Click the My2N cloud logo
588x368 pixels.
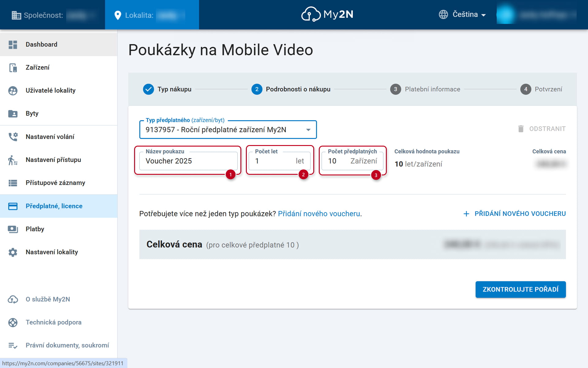[x=327, y=14]
